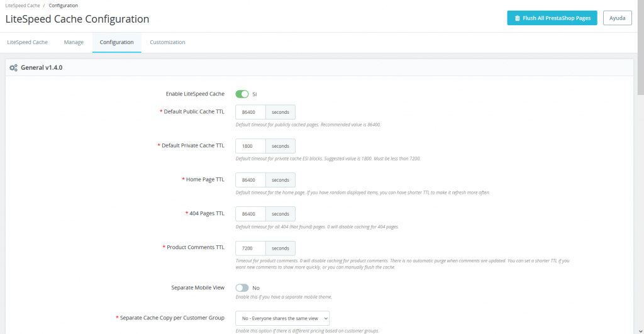
Task: Click the Home Page TTL input box
Action: pos(250,180)
